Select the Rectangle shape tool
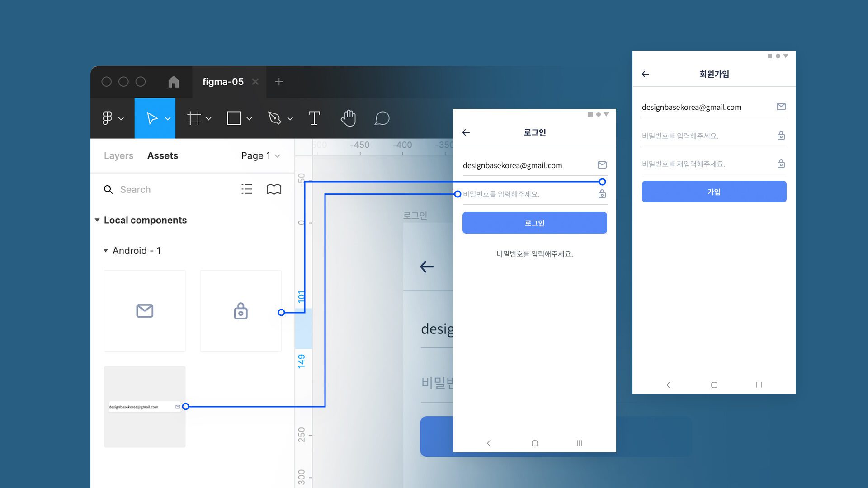 pos(234,118)
